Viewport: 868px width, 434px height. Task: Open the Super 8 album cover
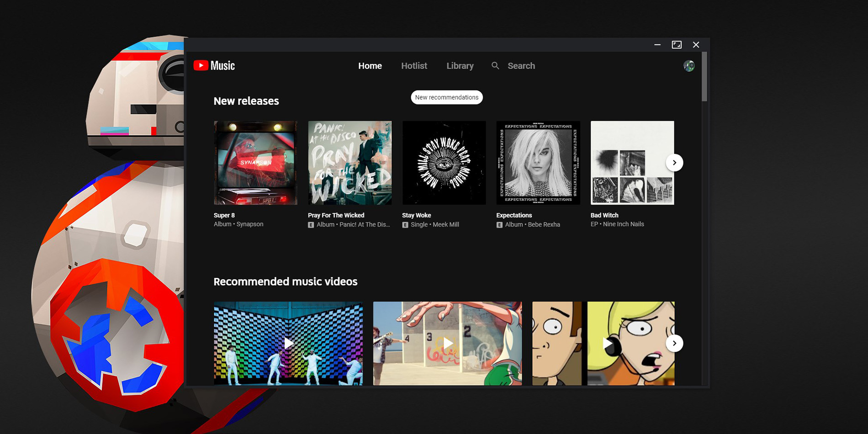pyautogui.click(x=255, y=163)
